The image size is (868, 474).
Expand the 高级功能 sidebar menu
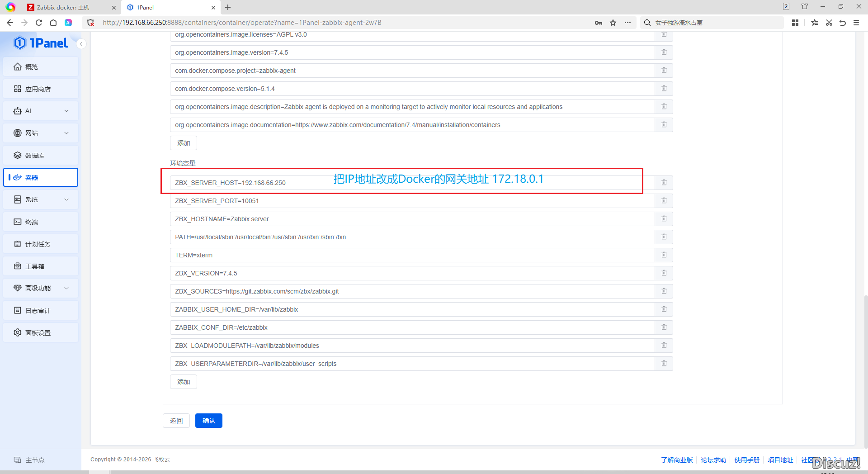41,288
